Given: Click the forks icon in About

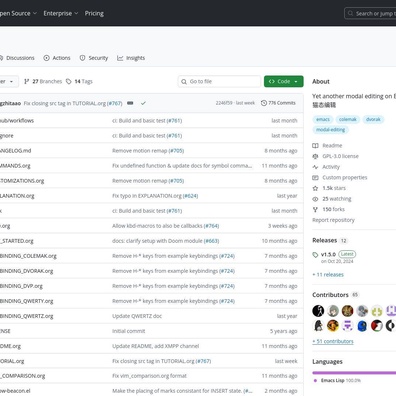Looking at the screenshot, I should (315, 209).
